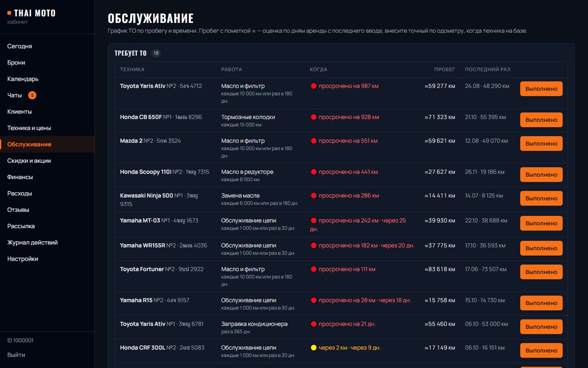Screen dimensions: 588x368
Task: Navigate to Клиенты
Action: tap(47, 112)
